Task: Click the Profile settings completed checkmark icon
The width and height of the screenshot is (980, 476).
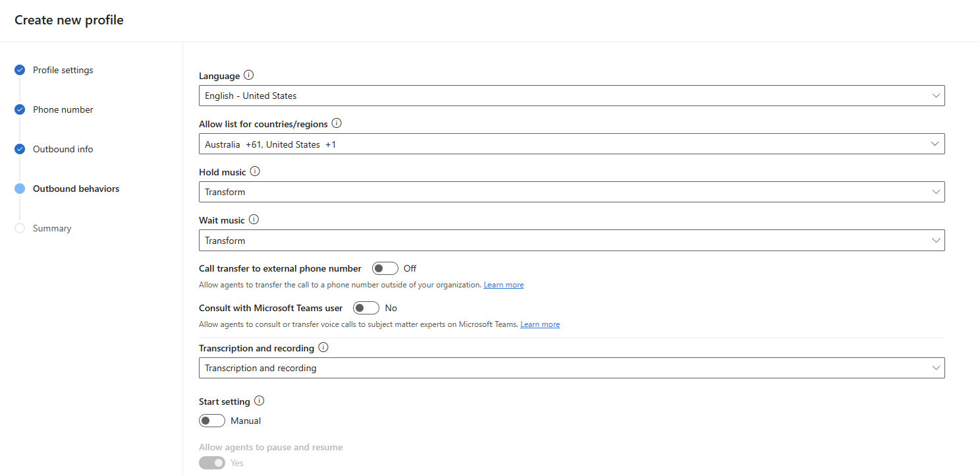Action: (x=20, y=70)
